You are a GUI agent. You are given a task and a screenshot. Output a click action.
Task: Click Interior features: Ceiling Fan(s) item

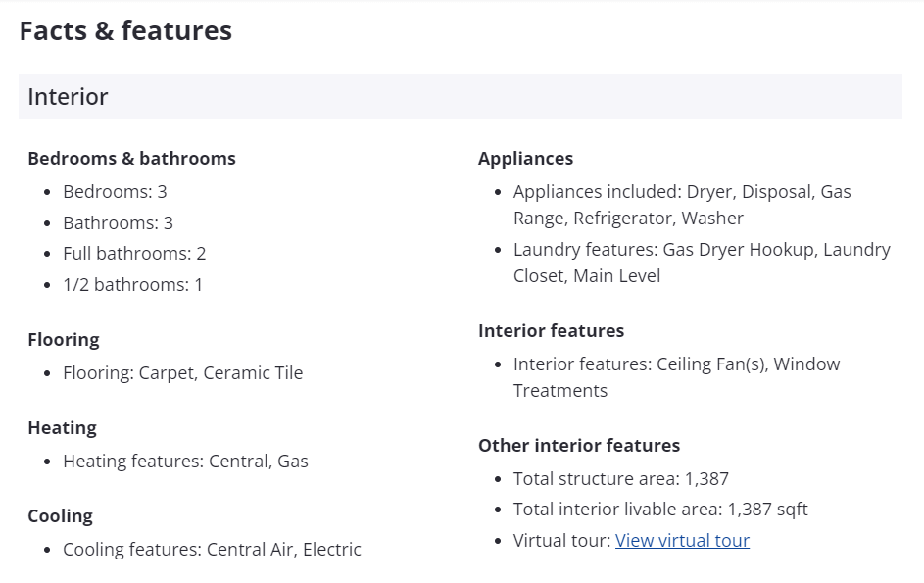point(676,376)
